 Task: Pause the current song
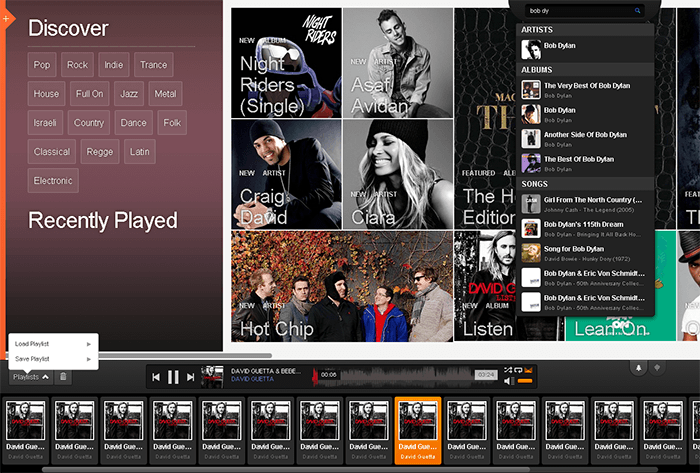pos(173,378)
